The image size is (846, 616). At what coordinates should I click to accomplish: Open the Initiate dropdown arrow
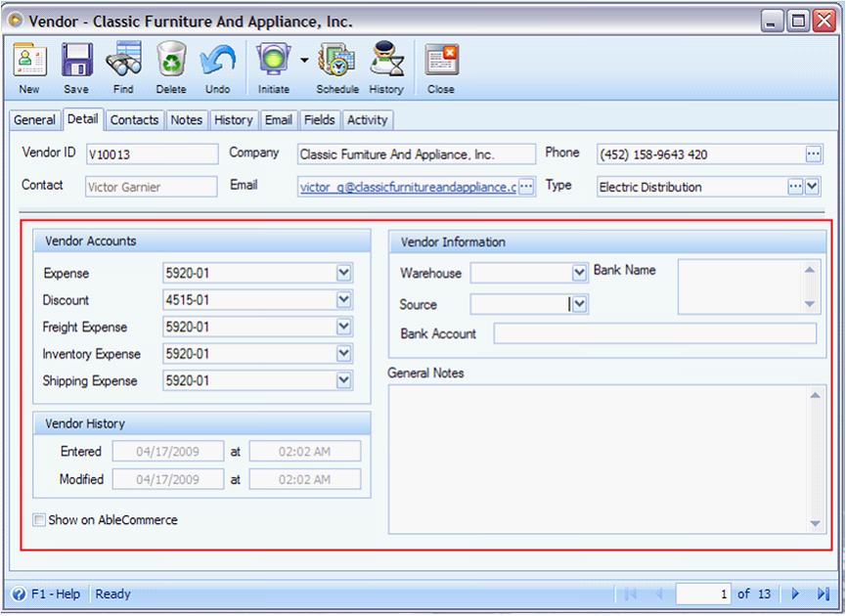(304, 61)
